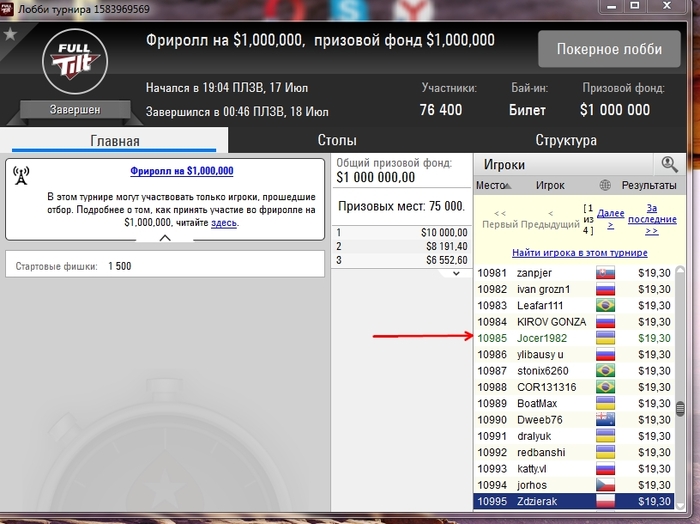The image size is (700, 524).
Task: Click the globe country column icon
Action: (x=605, y=185)
